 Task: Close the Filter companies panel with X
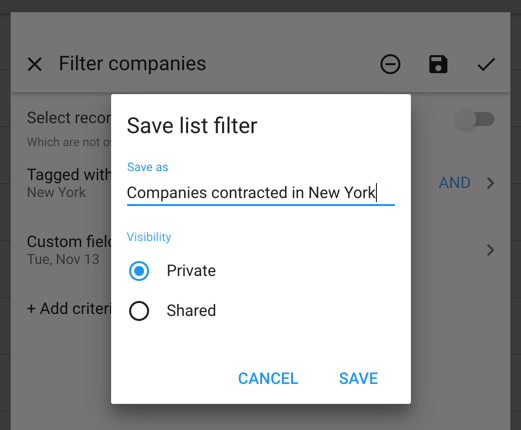(x=35, y=64)
